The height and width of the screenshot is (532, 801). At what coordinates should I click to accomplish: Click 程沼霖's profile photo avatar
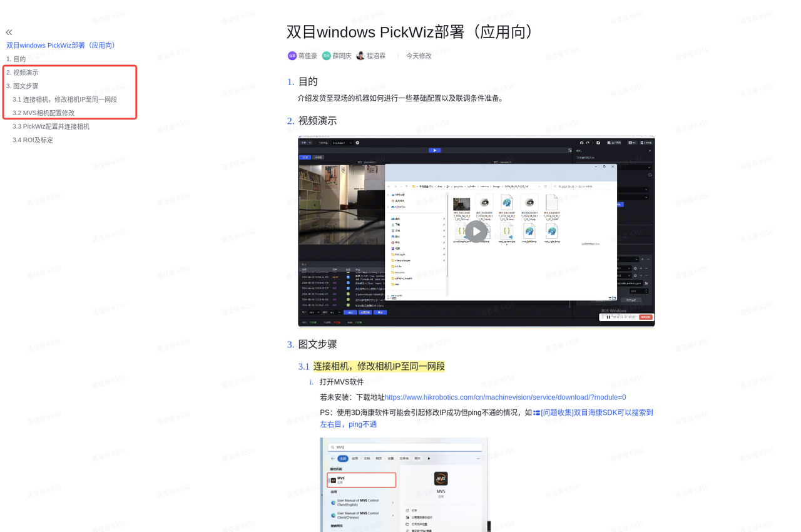[x=360, y=56]
